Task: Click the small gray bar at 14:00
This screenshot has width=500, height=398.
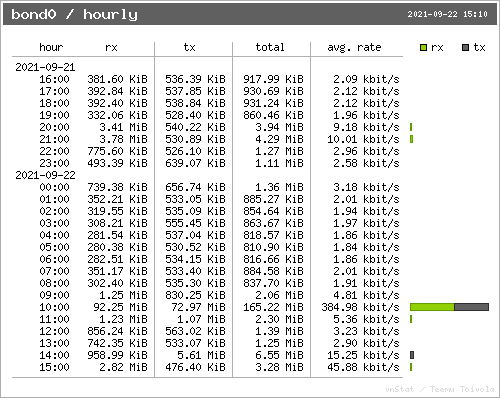Action: click(412, 355)
